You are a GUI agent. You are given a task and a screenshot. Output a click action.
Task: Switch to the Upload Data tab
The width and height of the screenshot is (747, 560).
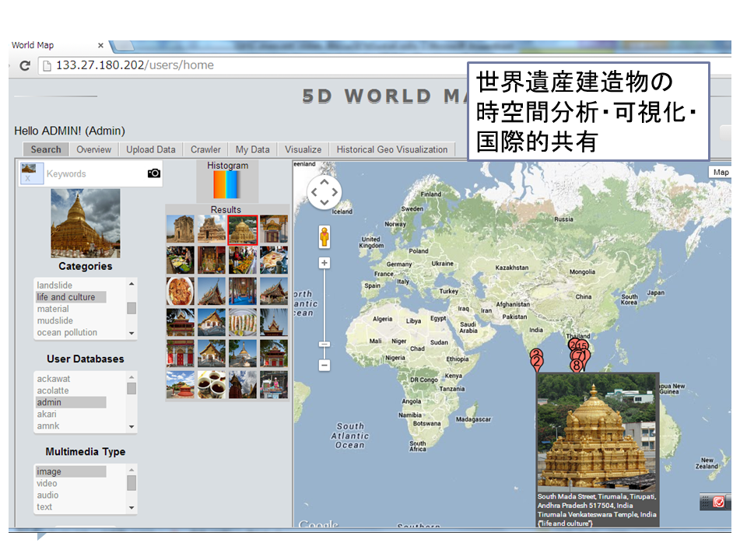151,149
